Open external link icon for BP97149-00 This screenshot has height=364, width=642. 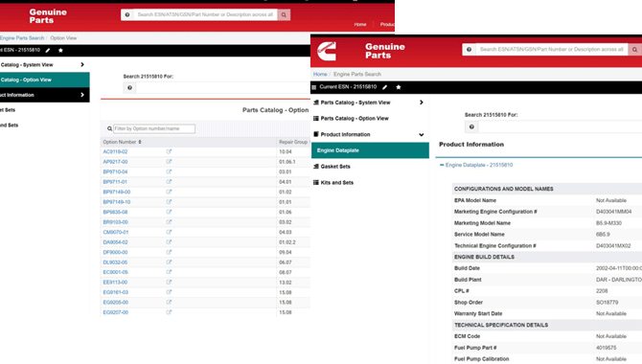169,192
